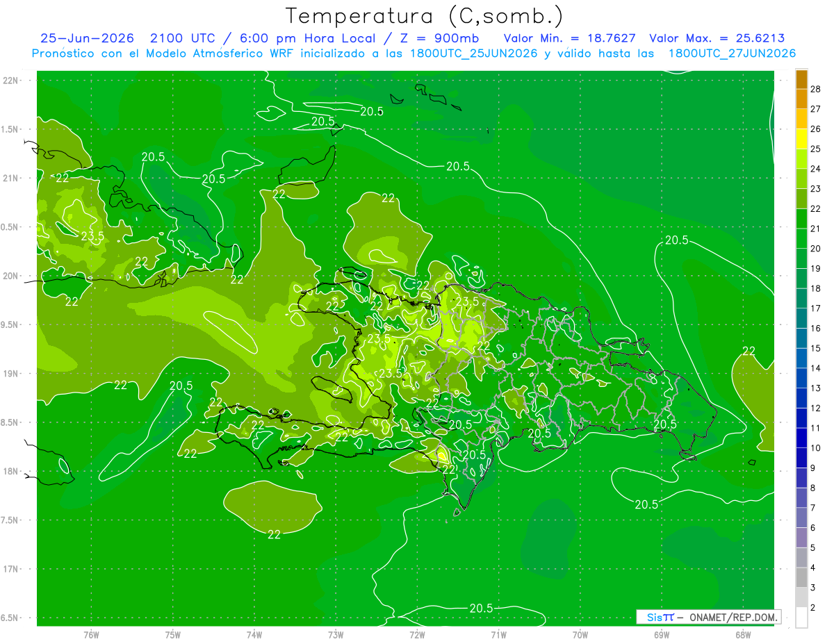The width and height of the screenshot is (834, 644).
Task: Click longitude axis label '75W'
Action: [x=173, y=634]
